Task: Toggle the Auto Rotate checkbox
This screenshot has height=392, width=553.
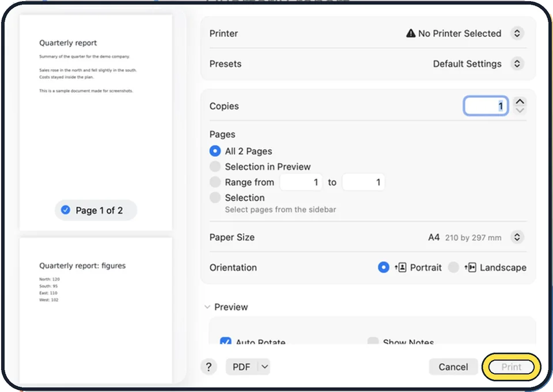Action: click(x=225, y=341)
